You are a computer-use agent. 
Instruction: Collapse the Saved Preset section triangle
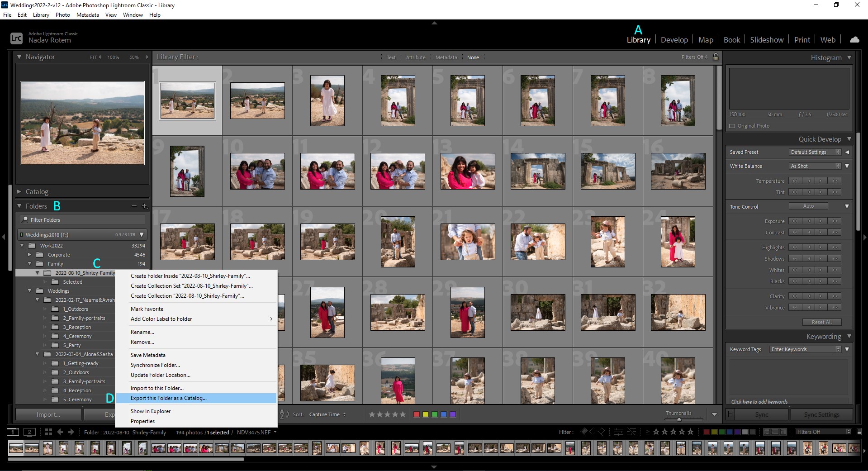(x=847, y=152)
